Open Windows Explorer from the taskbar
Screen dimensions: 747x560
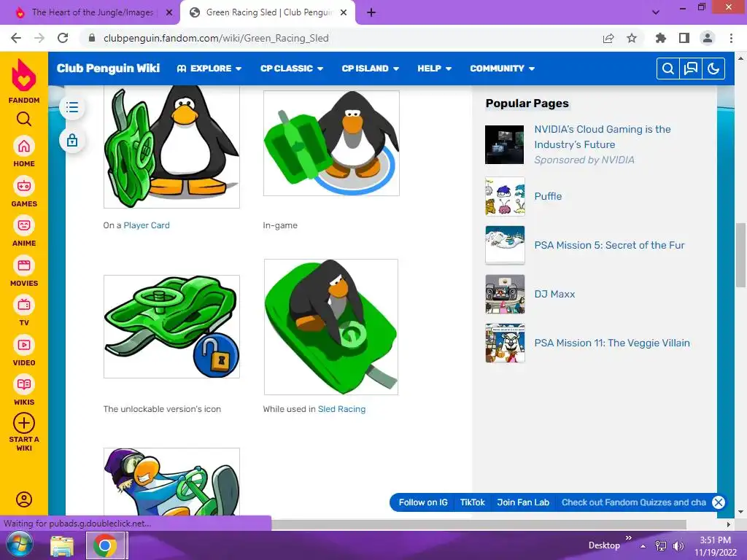pyautogui.click(x=63, y=545)
